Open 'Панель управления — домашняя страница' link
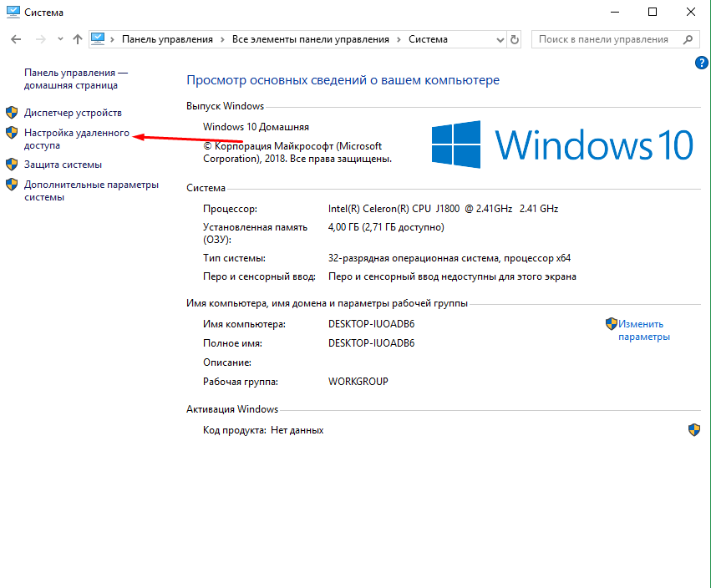 click(x=76, y=79)
